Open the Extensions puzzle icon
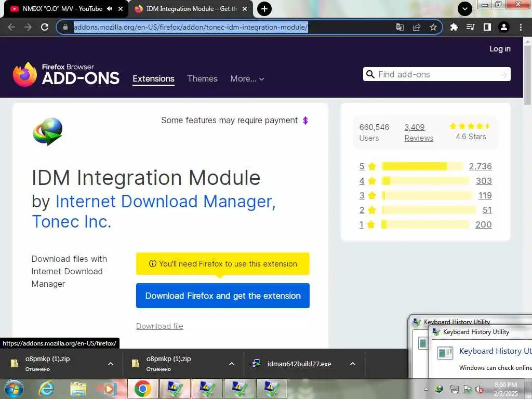This screenshot has height=399, width=532. (x=454, y=27)
